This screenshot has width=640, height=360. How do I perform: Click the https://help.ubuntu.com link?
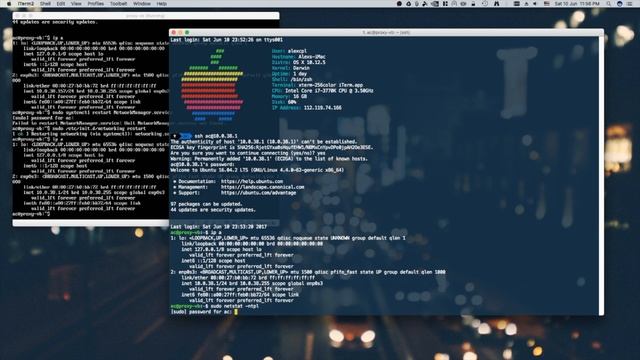(252, 181)
